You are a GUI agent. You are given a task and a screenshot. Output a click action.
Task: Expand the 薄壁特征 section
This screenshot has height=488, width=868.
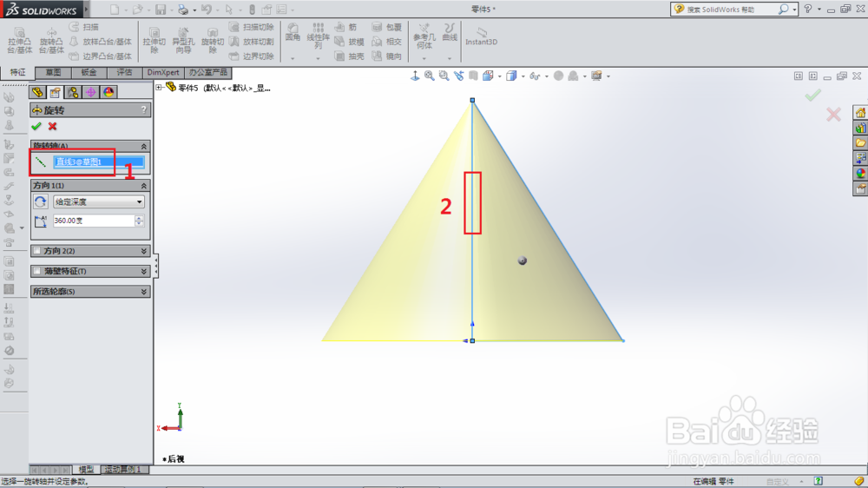(144, 271)
